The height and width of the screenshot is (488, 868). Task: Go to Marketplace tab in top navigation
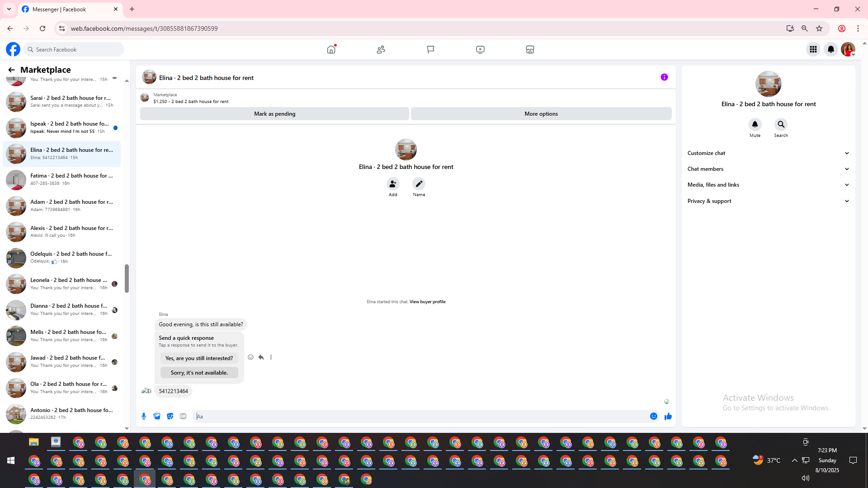530,49
